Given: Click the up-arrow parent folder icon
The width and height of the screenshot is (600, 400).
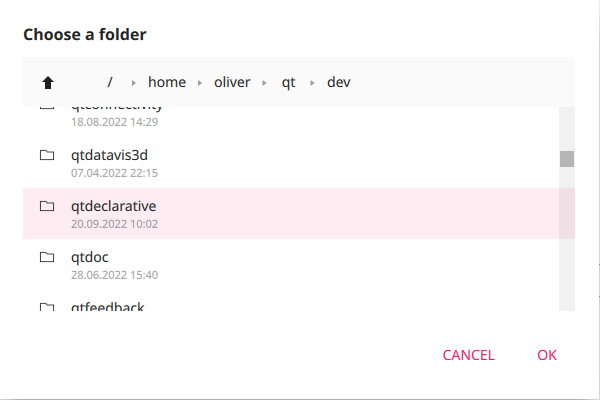Looking at the screenshot, I should (47, 82).
